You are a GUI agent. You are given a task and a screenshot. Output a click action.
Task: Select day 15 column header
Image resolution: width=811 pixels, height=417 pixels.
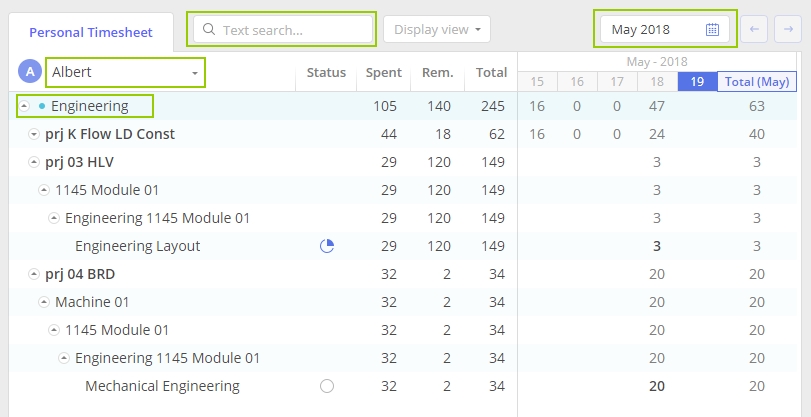click(537, 82)
